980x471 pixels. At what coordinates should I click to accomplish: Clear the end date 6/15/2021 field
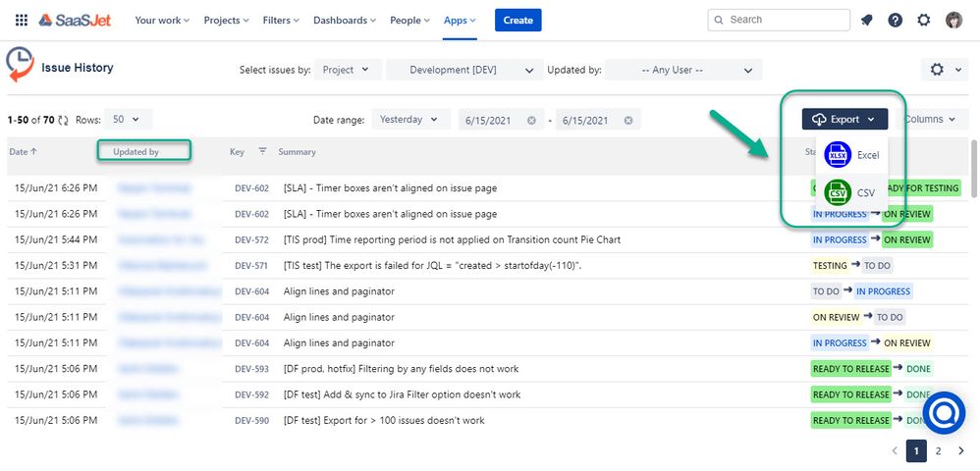click(x=628, y=120)
